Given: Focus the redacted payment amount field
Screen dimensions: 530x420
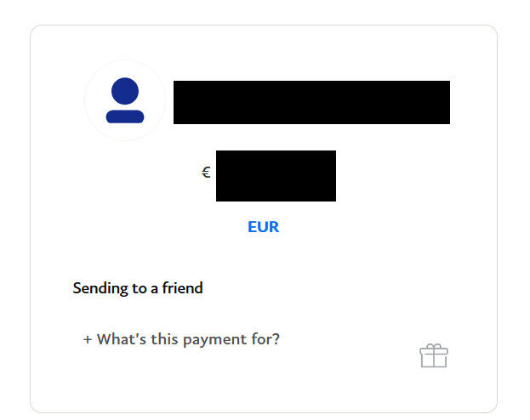Looking at the screenshot, I should point(276,176).
